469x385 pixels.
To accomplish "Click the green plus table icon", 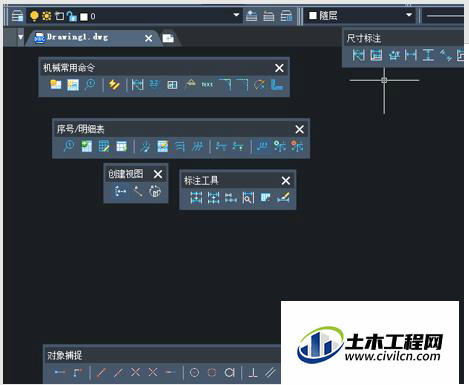I will pyautogui.click(x=87, y=146).
